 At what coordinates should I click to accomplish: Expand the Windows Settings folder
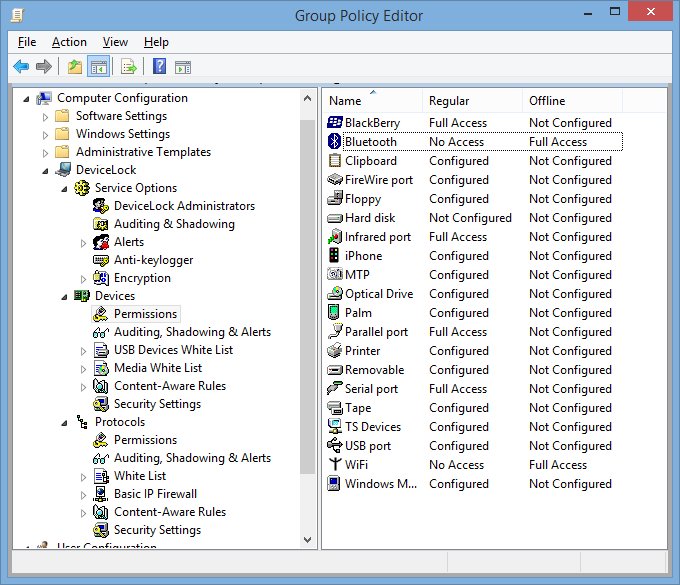(45, 135)
